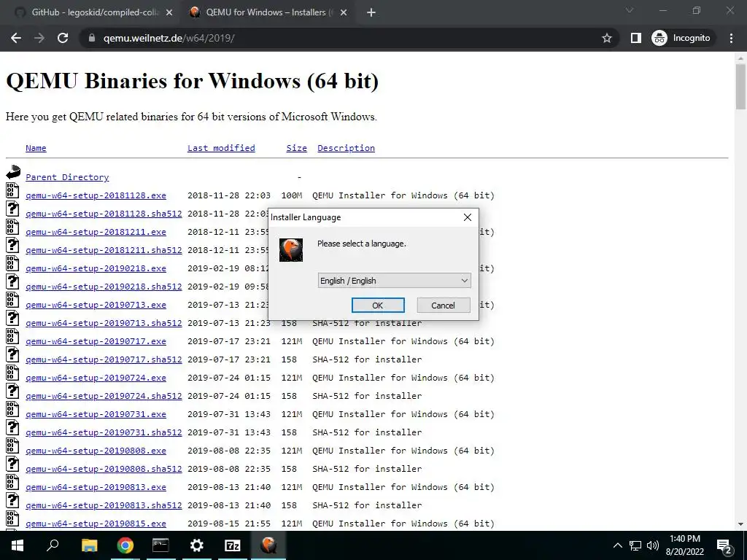The width and height of the screenshot is (747, 560).
Task: Open Settings gear in taskbar
Action: tap(196, 545)
